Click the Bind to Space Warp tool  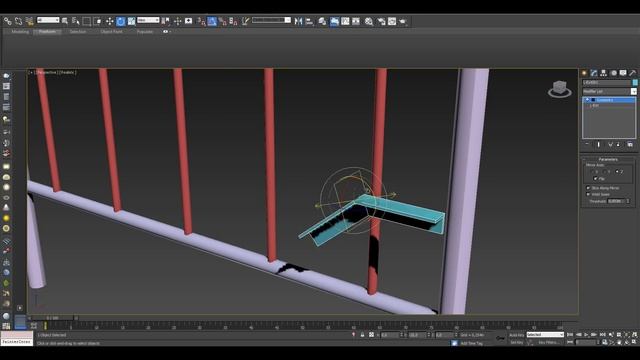coord(29,21)
